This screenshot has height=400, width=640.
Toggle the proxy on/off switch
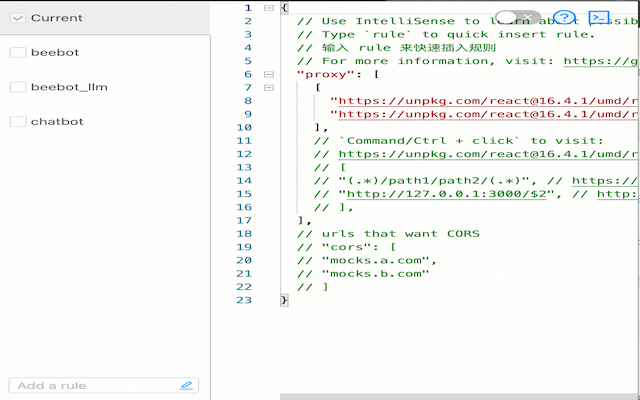click(x=518, y=17)
